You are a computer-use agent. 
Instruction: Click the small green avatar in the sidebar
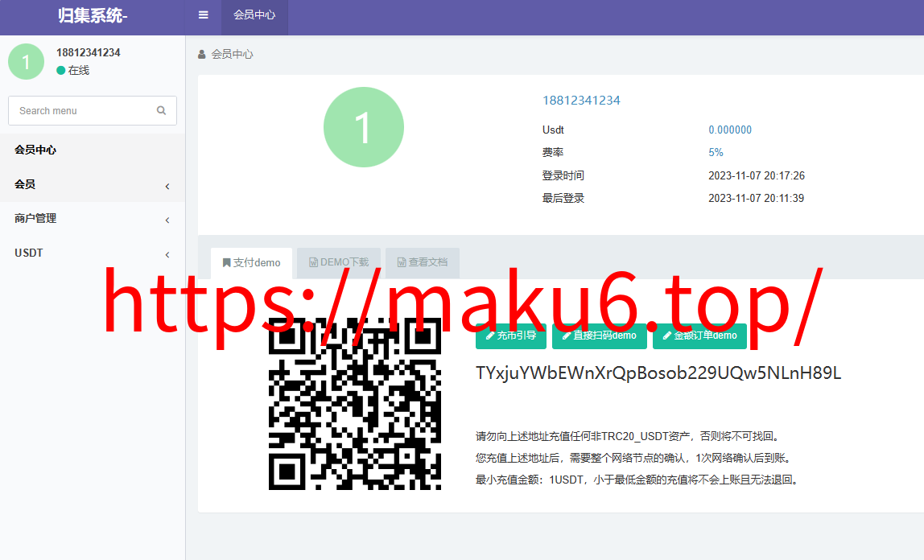[x=26, y=61]
